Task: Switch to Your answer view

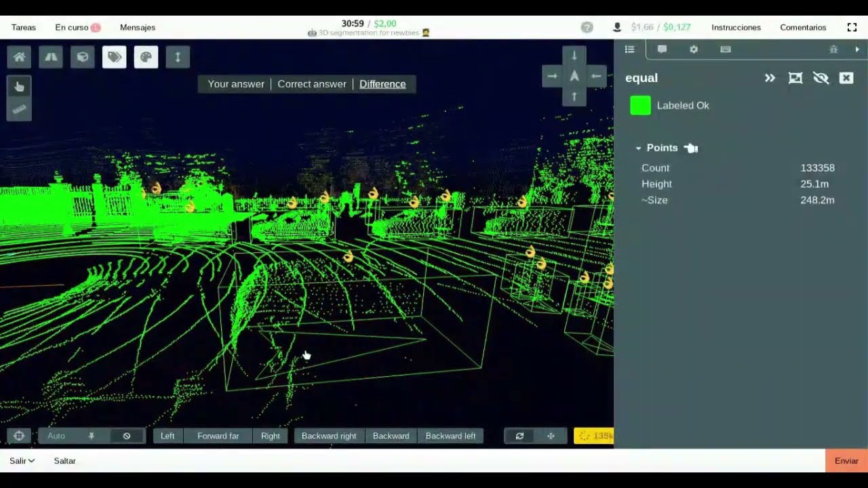Action: pyautogui.click(x=236, y=84)
